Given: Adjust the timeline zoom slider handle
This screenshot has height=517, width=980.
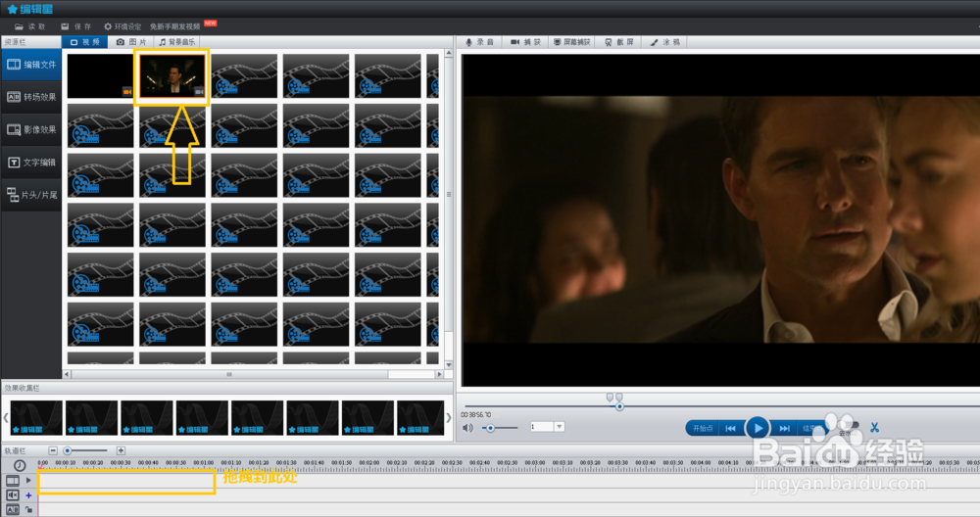Looking at the screenshot, I should (68, 450).
